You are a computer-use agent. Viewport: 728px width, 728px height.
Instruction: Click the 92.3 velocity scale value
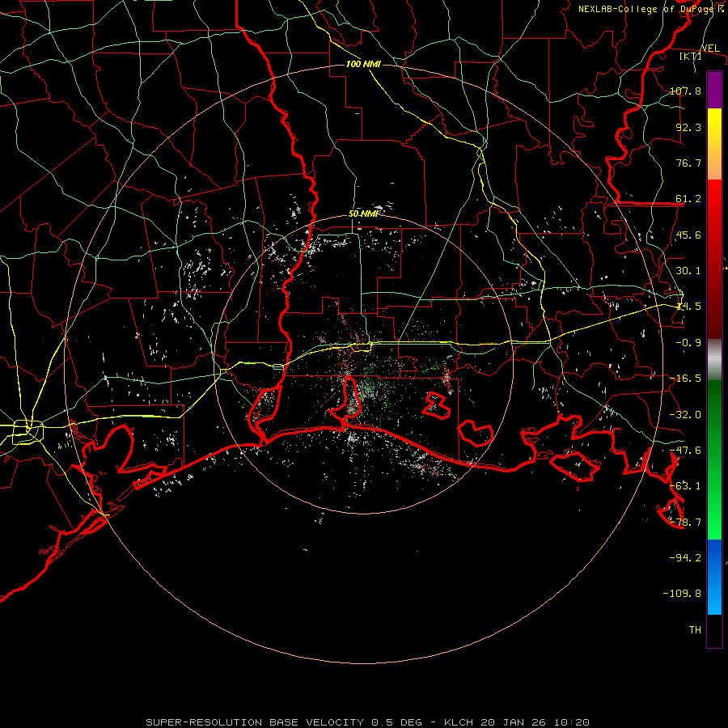coord(688,127)
